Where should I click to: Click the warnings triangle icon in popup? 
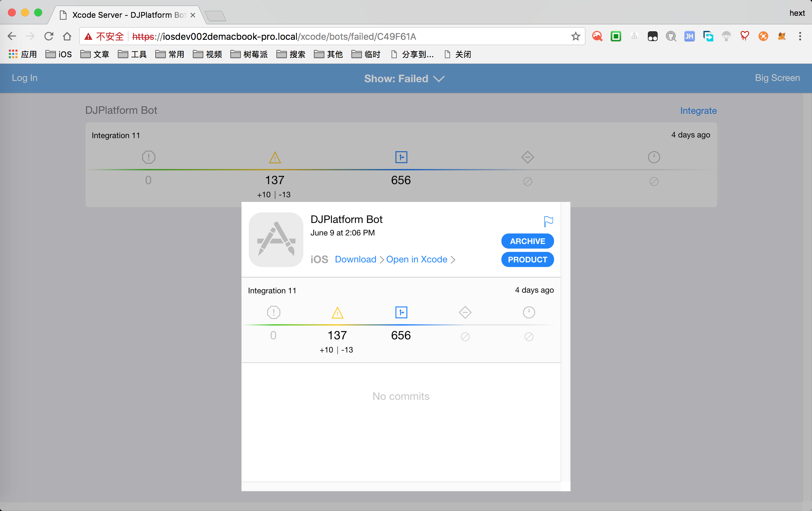pos(337,312)
